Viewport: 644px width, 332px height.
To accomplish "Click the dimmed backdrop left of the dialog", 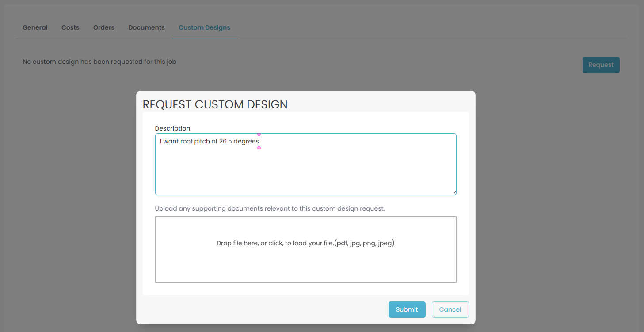I will [66, 199].
